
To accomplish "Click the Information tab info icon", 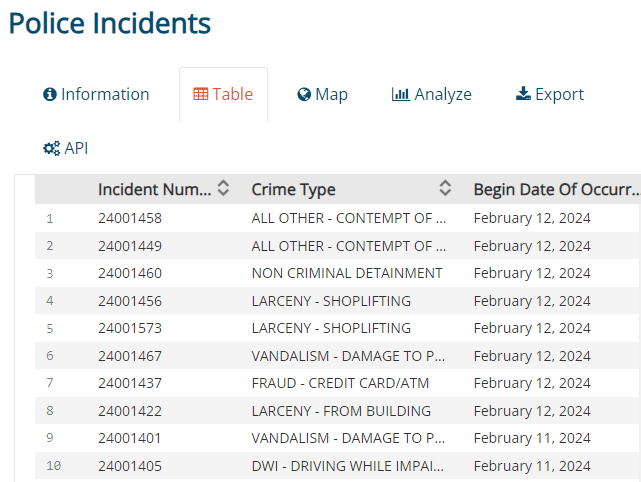I will (x=50, y=95).
